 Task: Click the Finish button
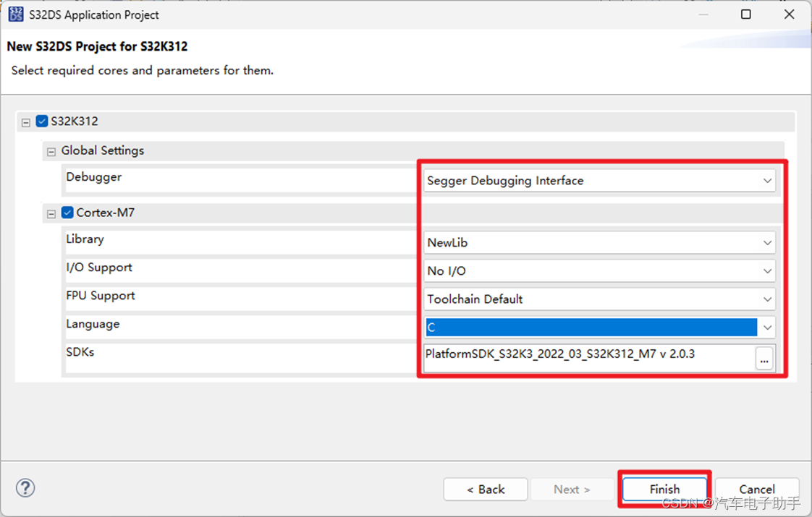pos(664,489)
